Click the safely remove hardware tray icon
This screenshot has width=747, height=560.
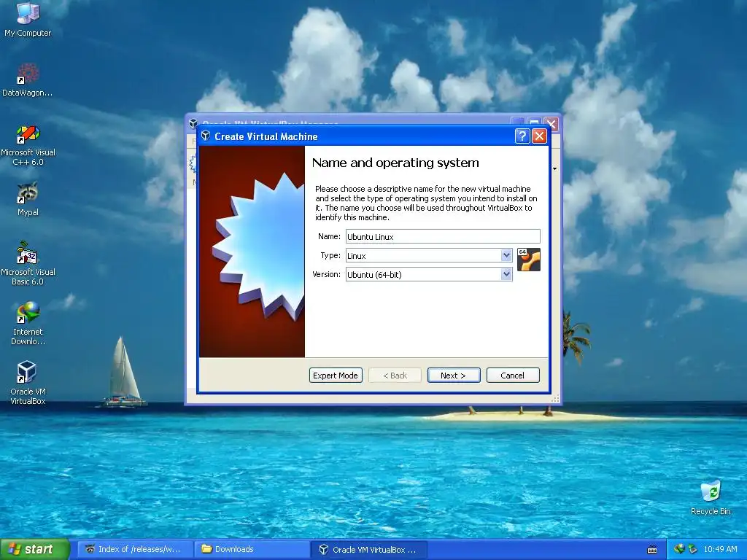pos(692,549)
